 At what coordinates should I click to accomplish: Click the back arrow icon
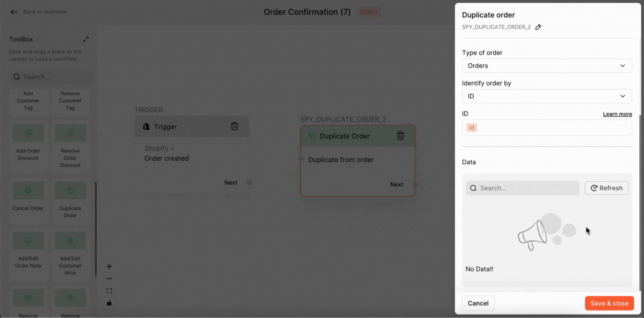[x=14, y=12]
